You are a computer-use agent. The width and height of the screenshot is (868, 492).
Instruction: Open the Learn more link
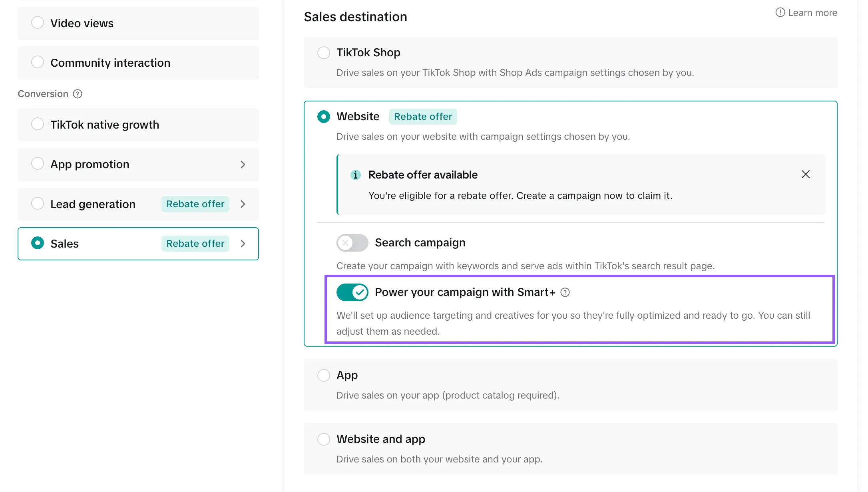812,13
